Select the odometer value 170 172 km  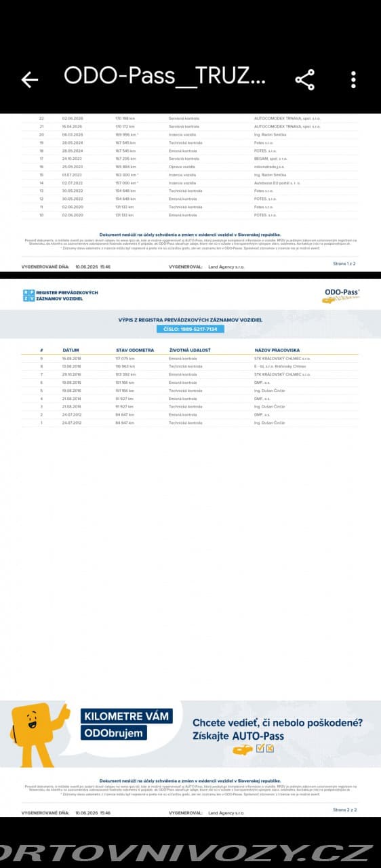125,126
